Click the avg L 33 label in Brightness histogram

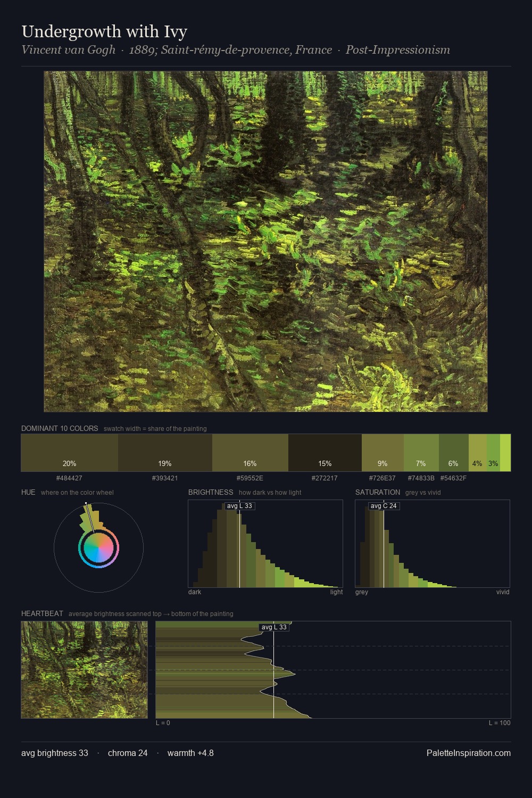[239, 506]
